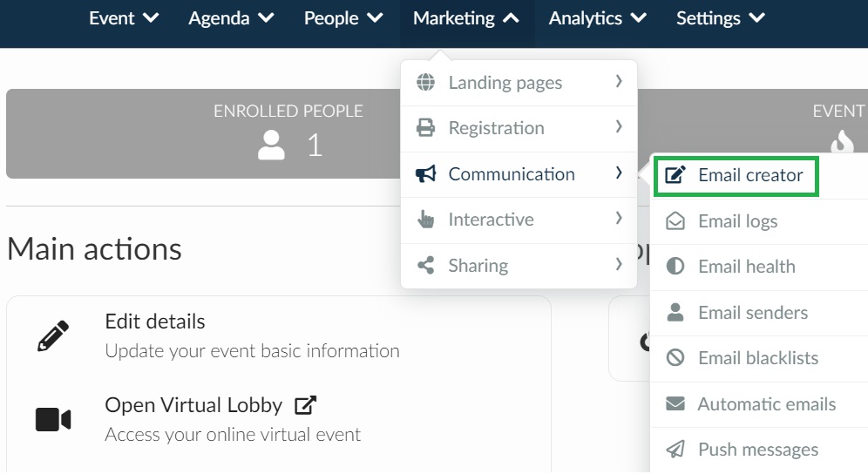Select Interactive menu entry
868x474 pixels.
(x=519, y=220)
